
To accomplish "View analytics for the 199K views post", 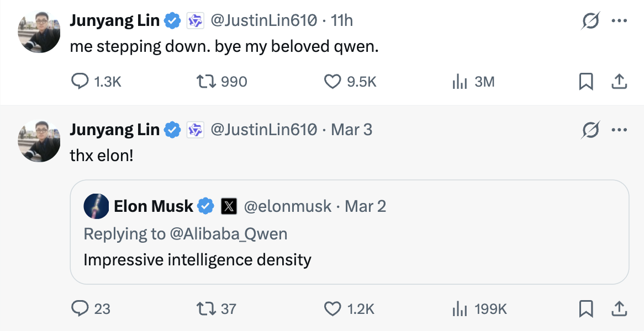I will tap(460, 308).
